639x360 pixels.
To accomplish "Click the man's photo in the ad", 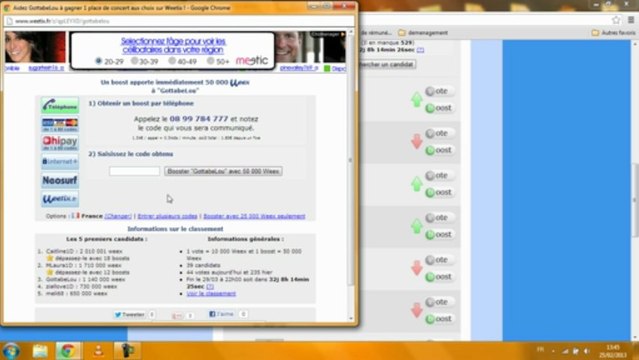I will coord(291,47).
